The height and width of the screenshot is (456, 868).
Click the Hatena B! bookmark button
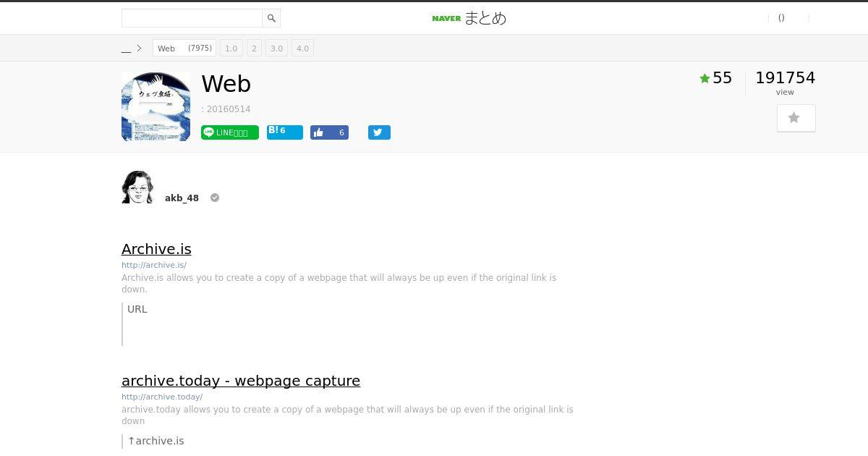284,132
